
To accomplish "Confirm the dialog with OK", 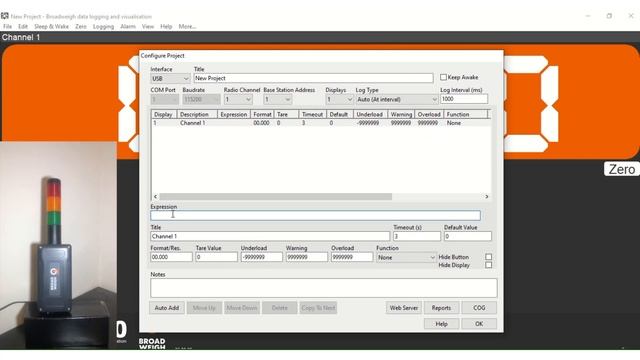I will point(479,324).
